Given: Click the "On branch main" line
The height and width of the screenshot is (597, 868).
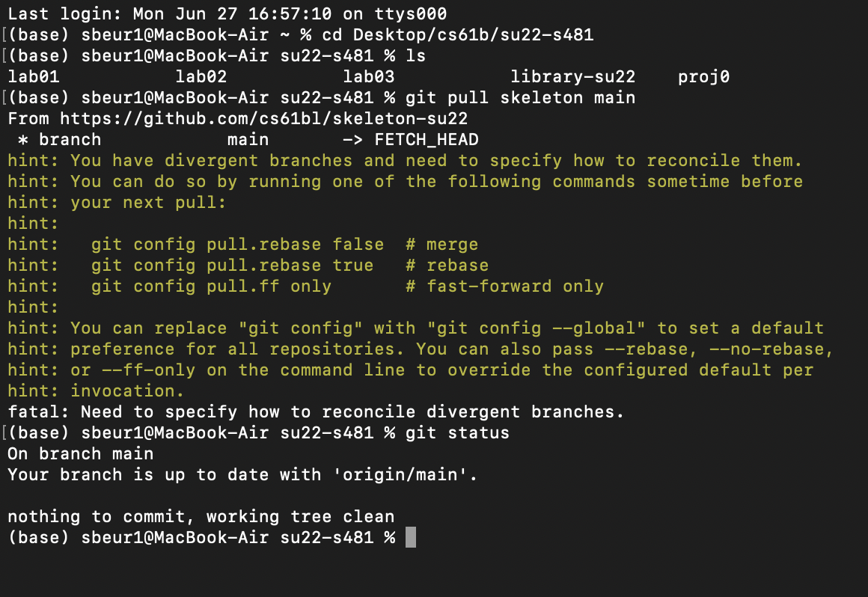Looking at the screenshot, I should click(80, 454).
